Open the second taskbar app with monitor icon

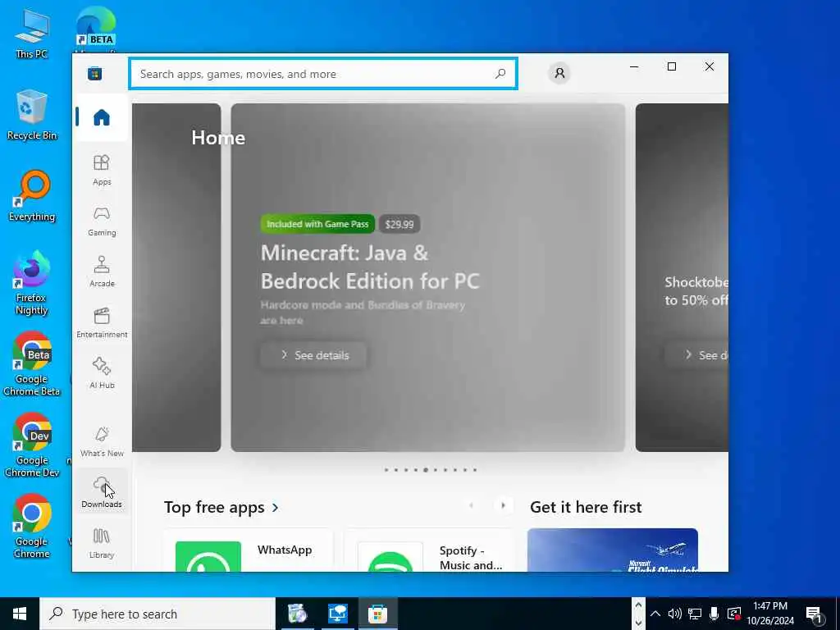coord(337,614)
